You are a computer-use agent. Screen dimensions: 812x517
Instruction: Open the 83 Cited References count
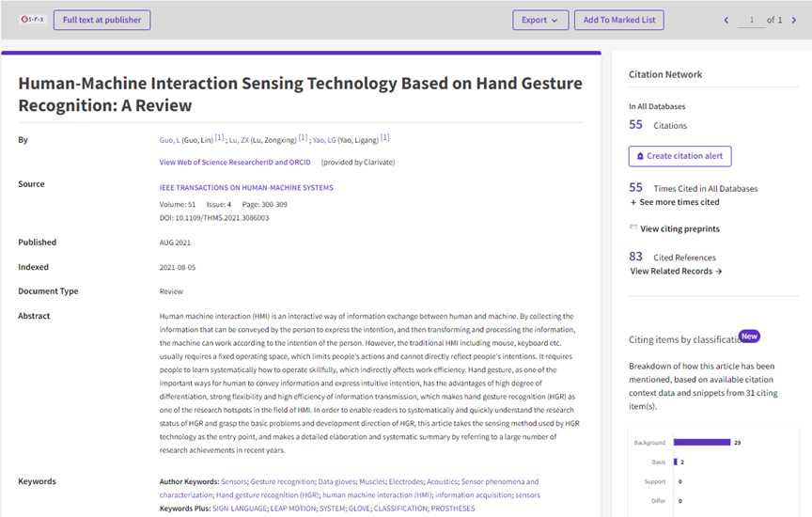pyautogui.click(x=635, y=257)
